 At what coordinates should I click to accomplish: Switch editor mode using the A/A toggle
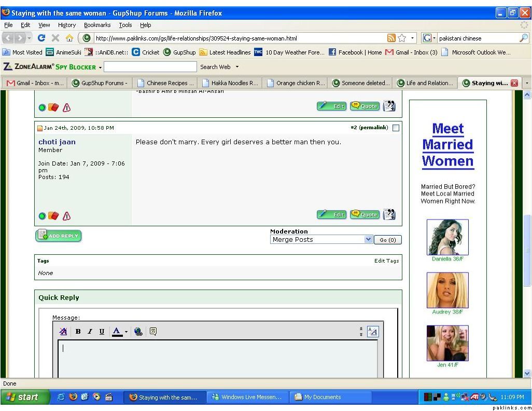(x=372, y=332)
